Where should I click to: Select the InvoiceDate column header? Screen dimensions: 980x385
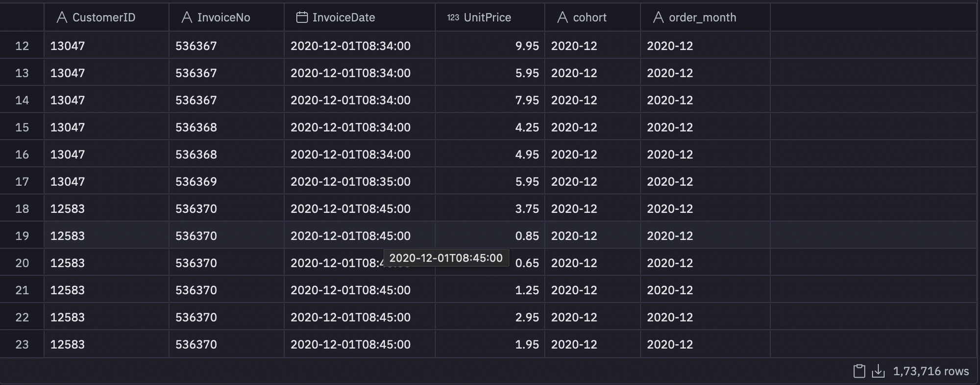(360, 18)
